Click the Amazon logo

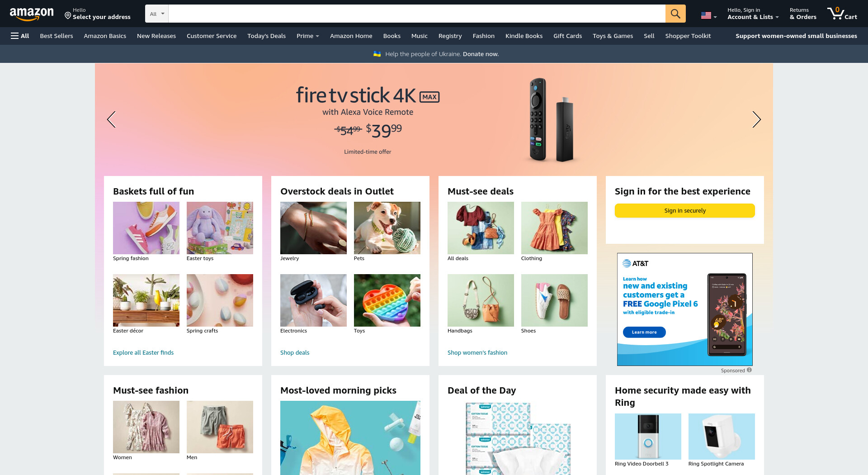(32, 14)
